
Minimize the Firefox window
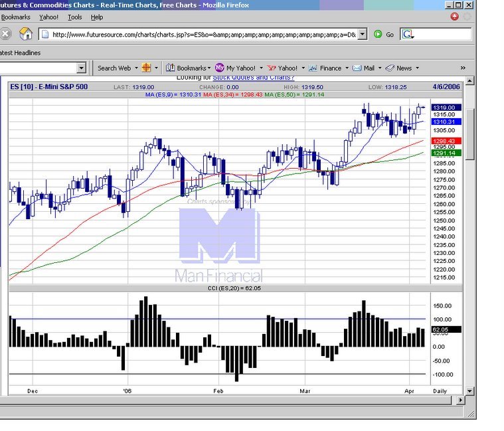point(449,5)
